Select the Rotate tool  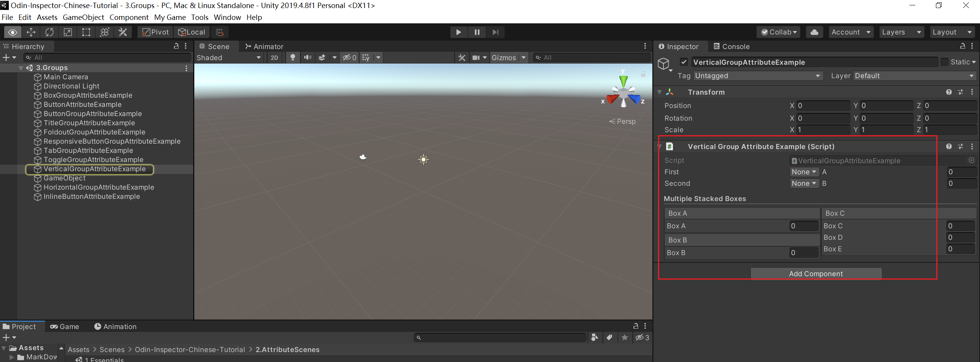pyautogui.click(x=49, y=32)
